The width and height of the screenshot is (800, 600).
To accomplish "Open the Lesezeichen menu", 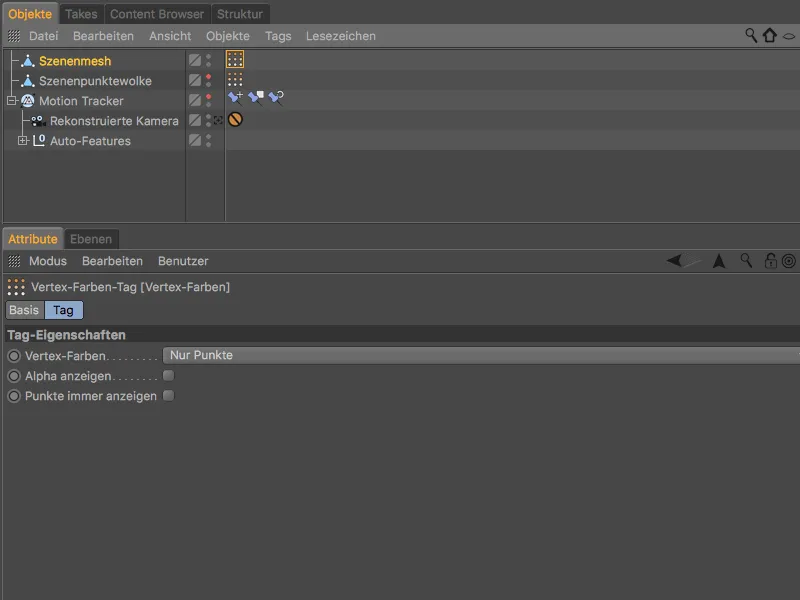I will tap(341, 36).
